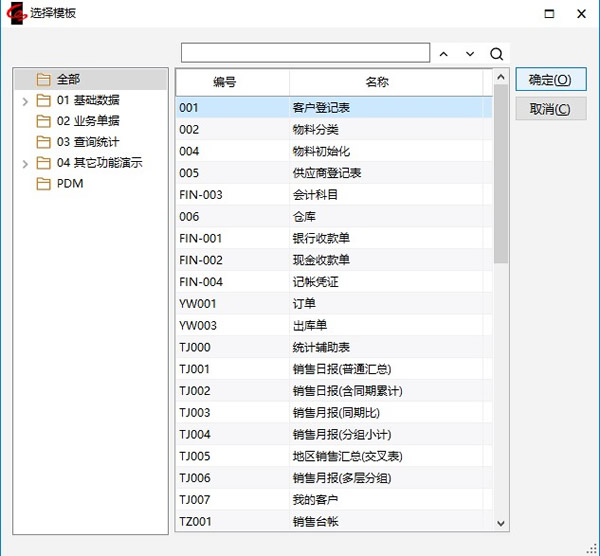Click the app logo in title bar
The height and width of the screenshot is (556, 600).
15,13
